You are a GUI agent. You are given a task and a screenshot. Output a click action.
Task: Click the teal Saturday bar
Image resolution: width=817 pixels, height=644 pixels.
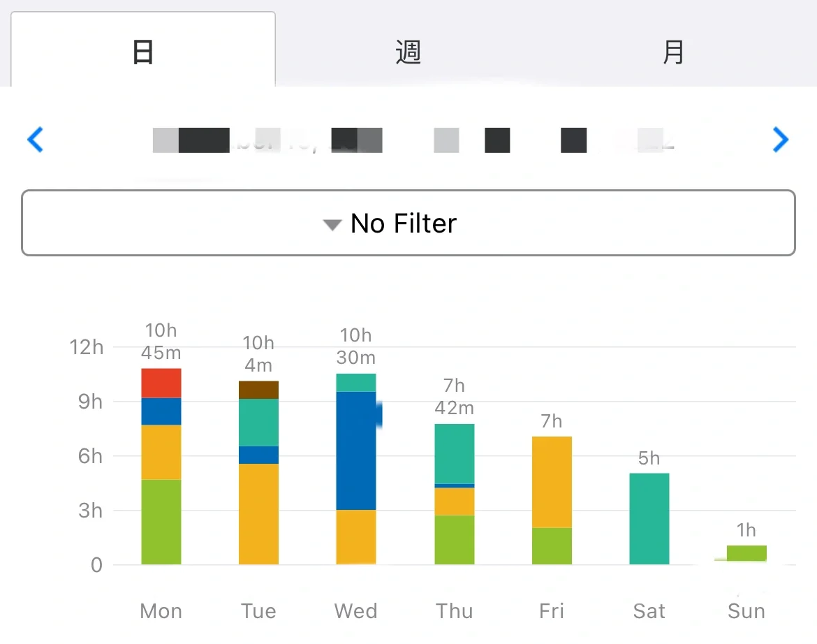tap(649, 519)
